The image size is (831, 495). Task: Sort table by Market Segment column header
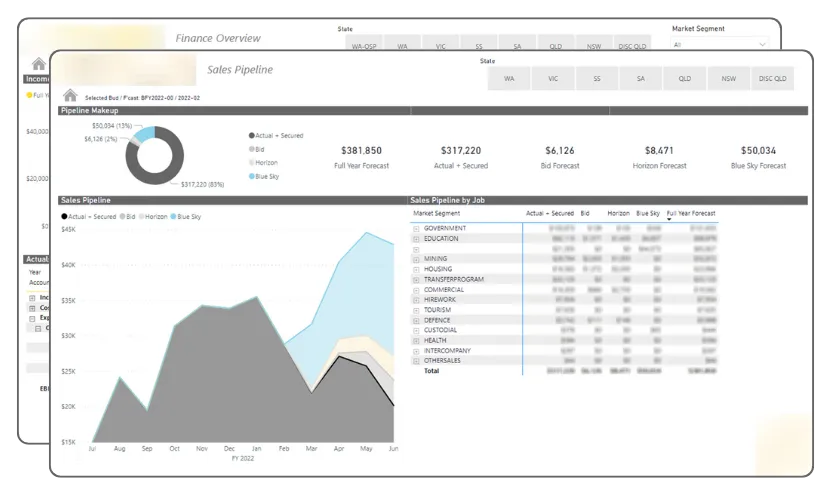click(437, 213)
